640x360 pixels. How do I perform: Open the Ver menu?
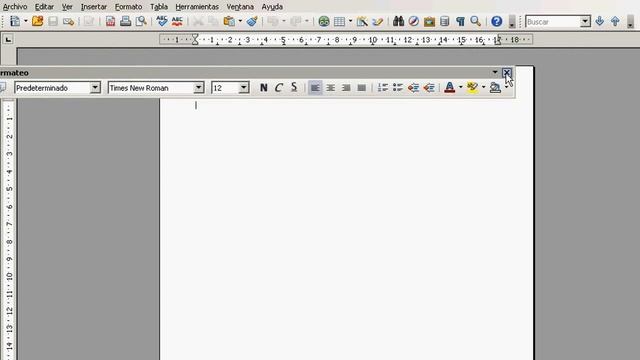click(x=67, y=7)
